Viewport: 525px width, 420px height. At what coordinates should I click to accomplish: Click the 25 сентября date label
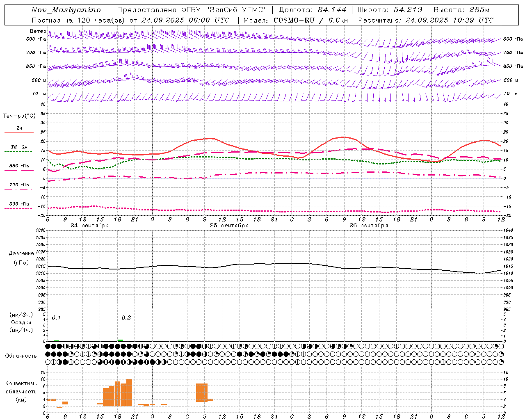(x=229, y=226)
